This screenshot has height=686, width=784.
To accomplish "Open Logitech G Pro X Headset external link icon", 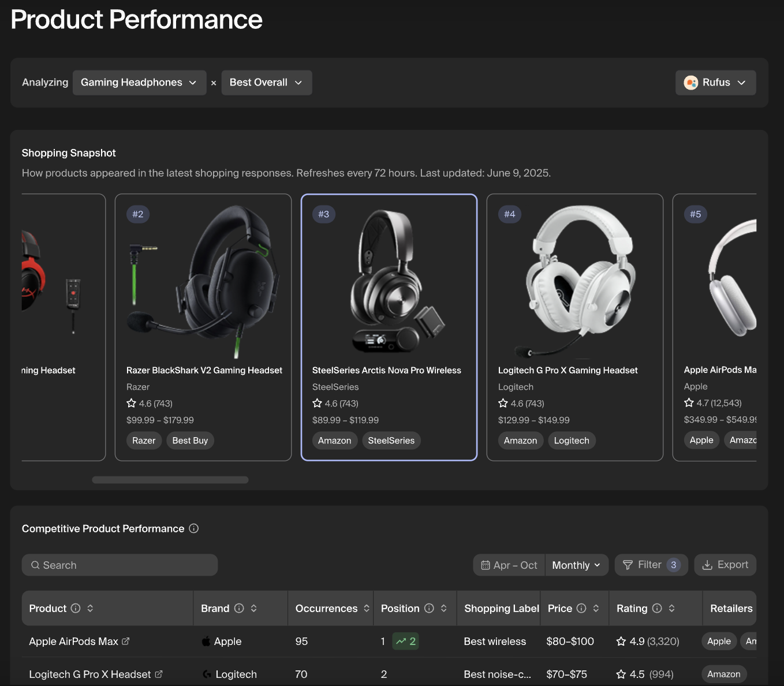I will pyautogui.click(x=159, y=674).
